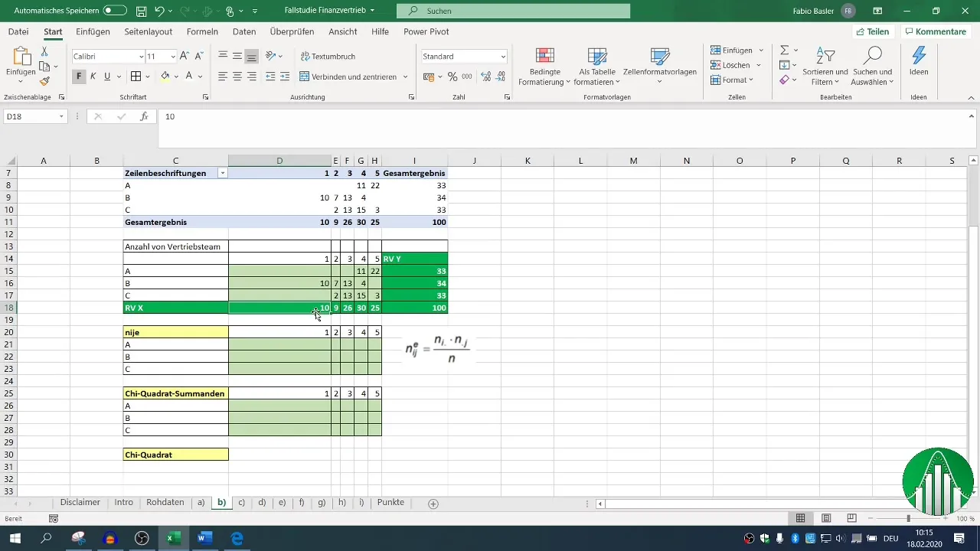Toggle the AutoSave switch

pos(115,11)
